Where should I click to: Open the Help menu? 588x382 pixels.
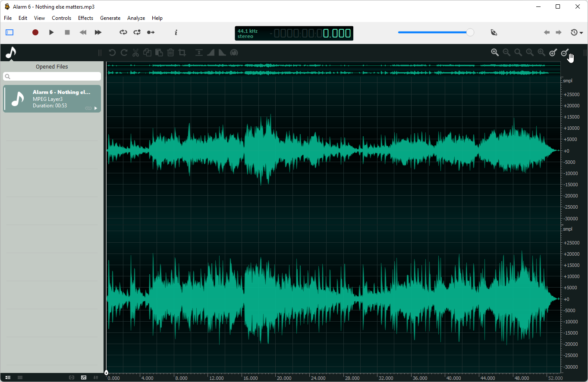157,18
